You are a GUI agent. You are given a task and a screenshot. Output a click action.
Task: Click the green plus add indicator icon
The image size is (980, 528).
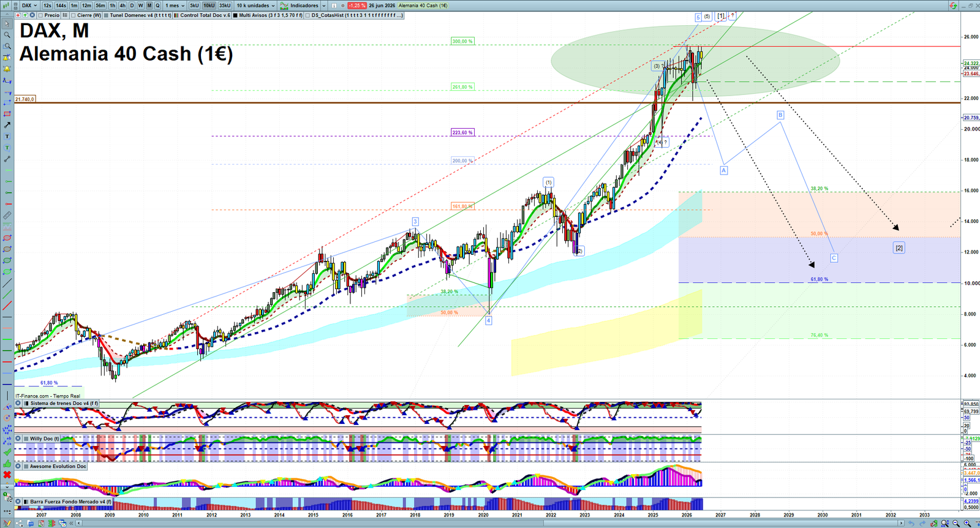25,15
